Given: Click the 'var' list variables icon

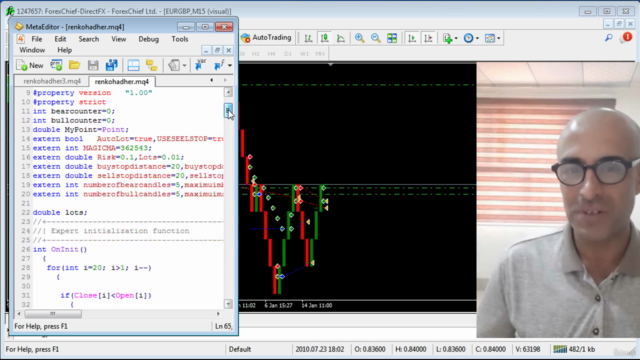Looking at the screenshot, I should (200, 65).
